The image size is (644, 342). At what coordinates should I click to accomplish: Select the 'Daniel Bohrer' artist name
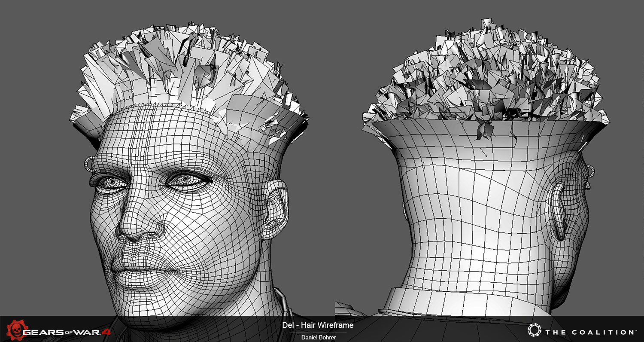click(x=318, y=338)
